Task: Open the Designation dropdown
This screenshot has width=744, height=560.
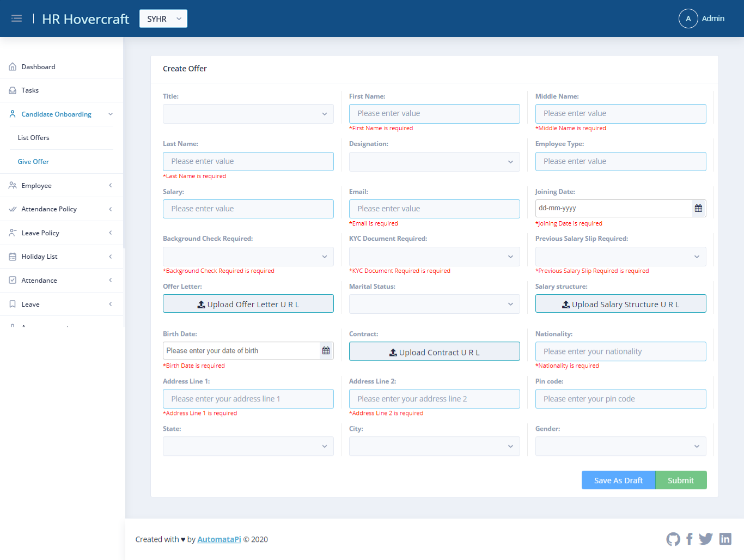Action: 435,162
